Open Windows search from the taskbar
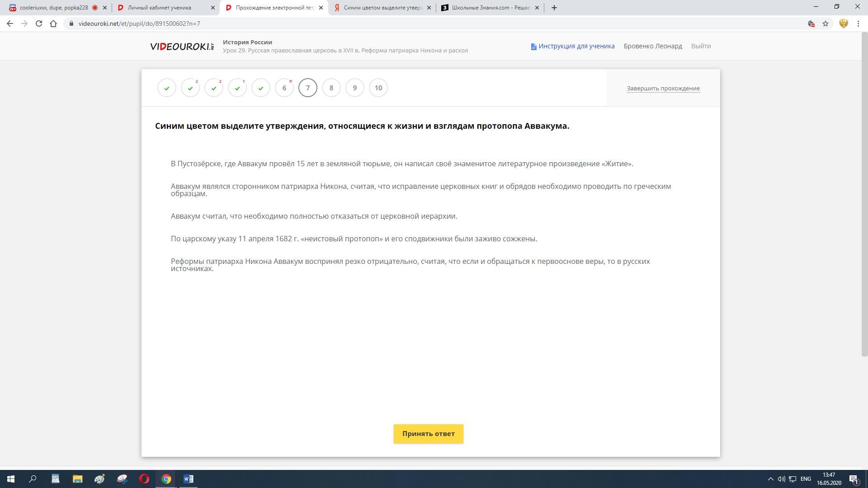This screenshot has height=488, width=868. pos(33,479)
